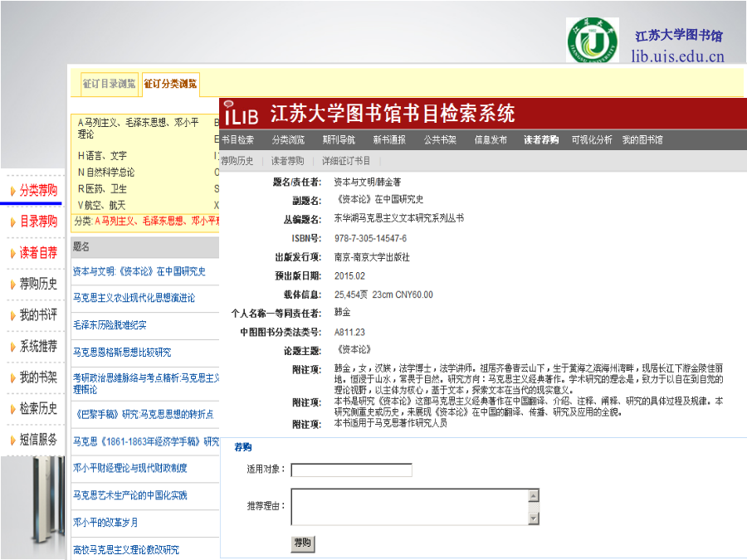Click the 推荐理由 scrollbar up arrow

point(534,495)
